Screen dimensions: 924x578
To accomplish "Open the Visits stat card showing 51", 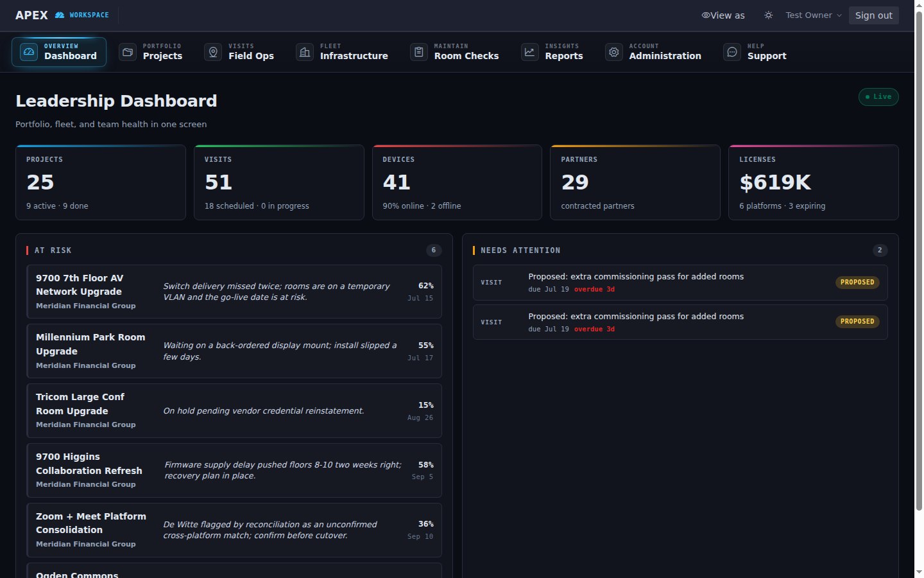I will click(x=279, y=182).
